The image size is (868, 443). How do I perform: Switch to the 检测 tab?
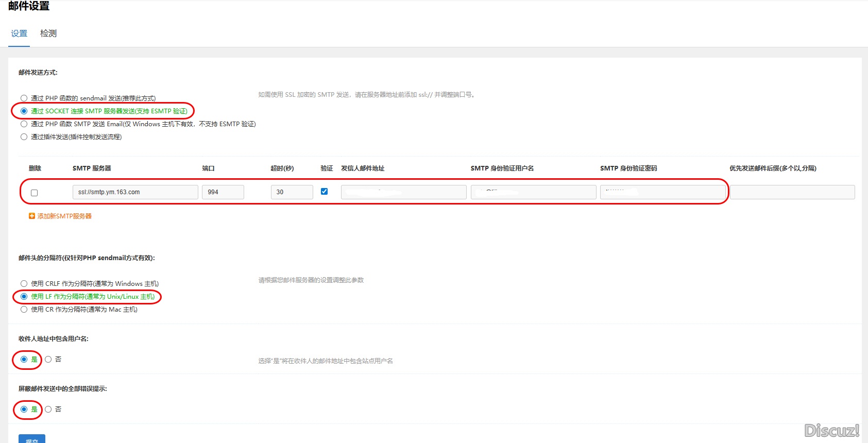tap(48, 33)
